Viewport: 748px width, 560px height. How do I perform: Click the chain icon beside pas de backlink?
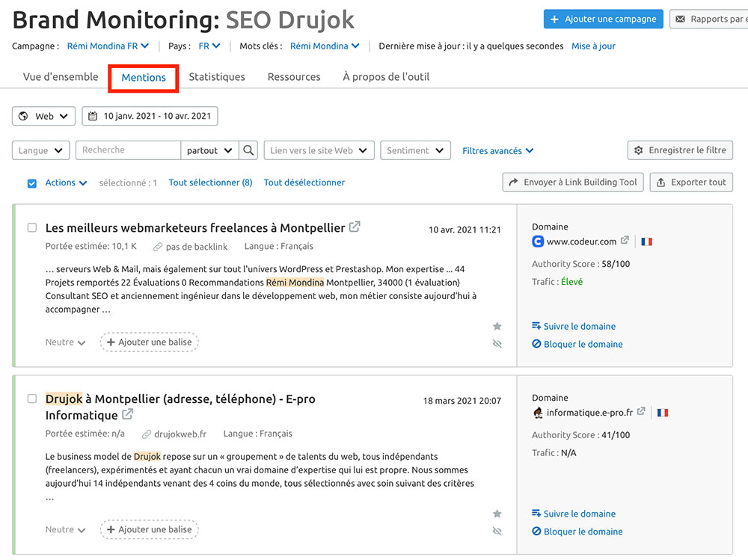coord(157,247)
